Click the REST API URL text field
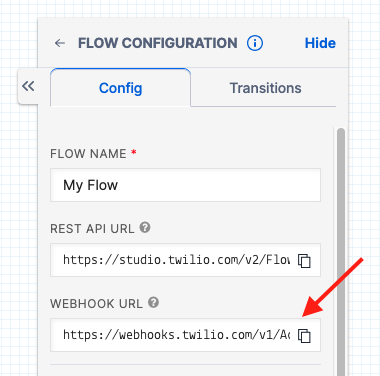 tap(185, 260)
